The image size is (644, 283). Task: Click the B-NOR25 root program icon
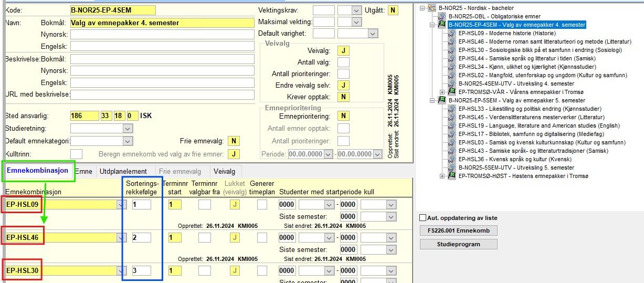432,8
